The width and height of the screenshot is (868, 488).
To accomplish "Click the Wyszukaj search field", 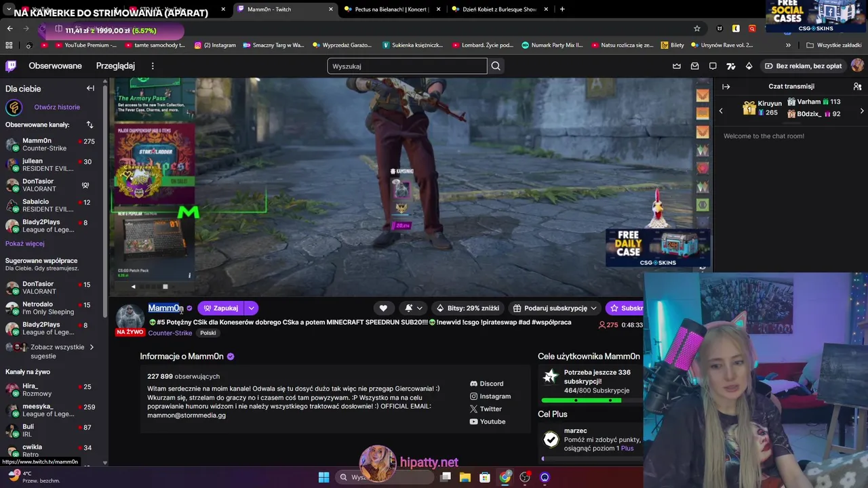I will [x=407, y=66].
